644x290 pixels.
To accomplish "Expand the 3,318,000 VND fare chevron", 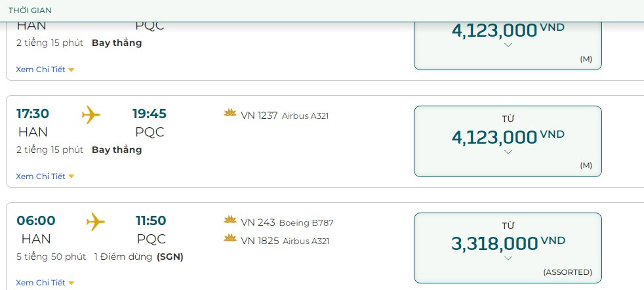I will tap(508, 259).
